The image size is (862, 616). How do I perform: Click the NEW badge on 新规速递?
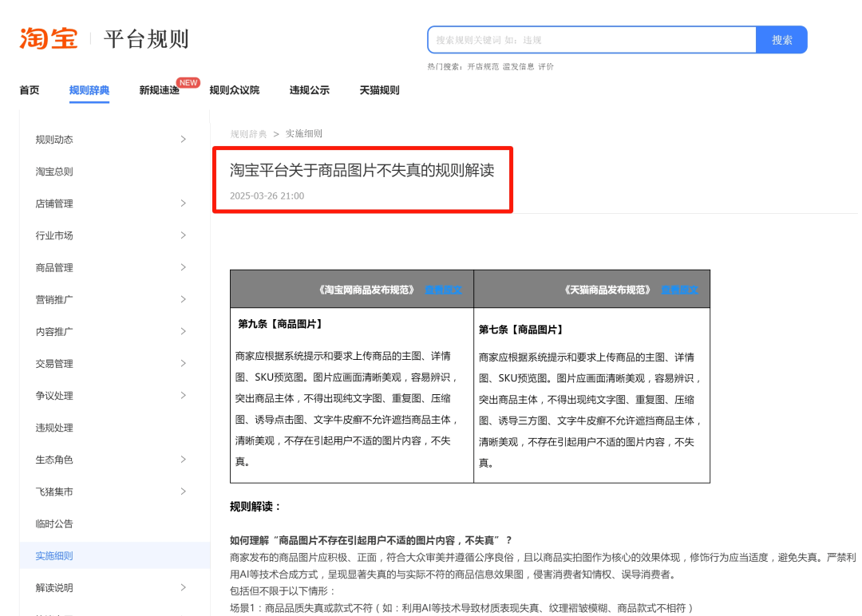[x=188, y=82]
